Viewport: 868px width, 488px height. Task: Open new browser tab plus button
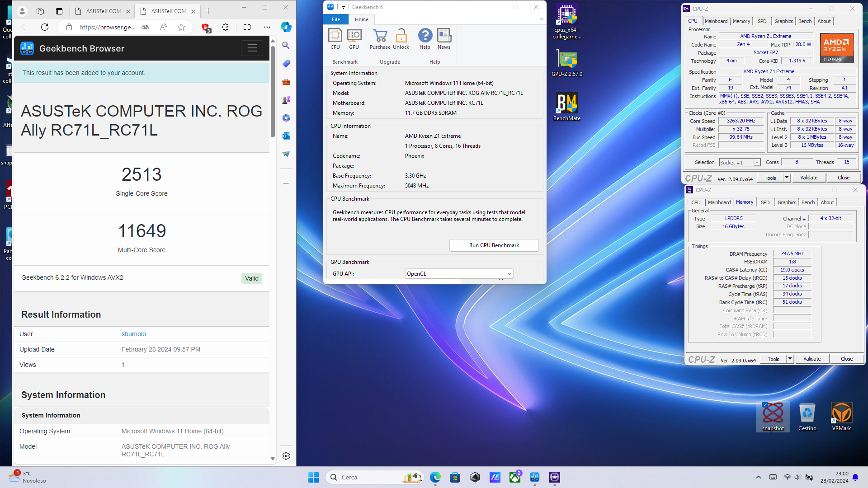click(208, 11)
